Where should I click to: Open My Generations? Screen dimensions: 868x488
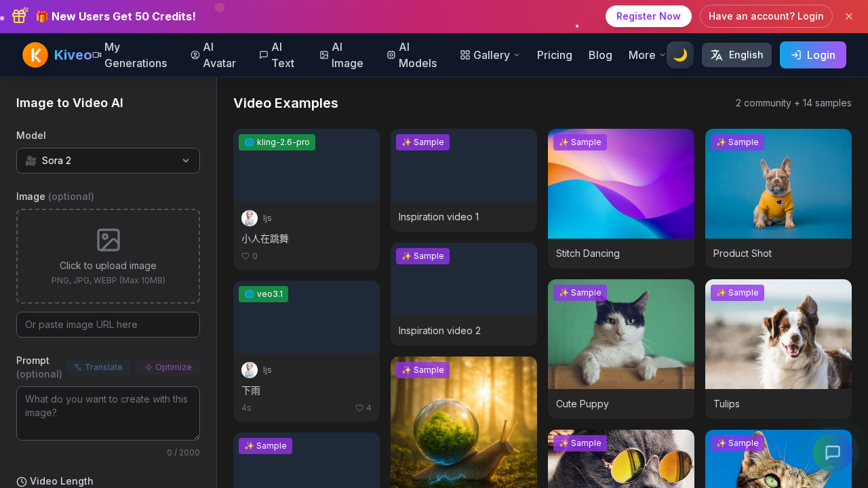pos(135,56)
